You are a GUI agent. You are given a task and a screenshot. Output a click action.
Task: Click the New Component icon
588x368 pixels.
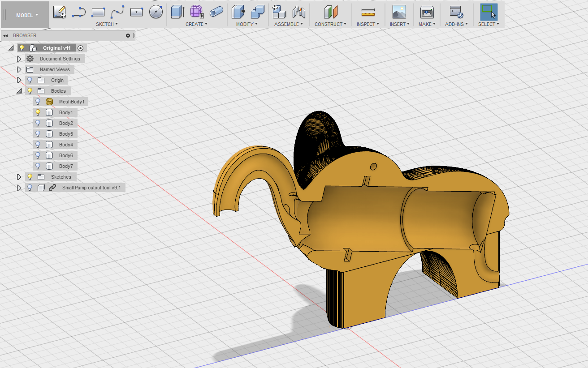click(279, 12)
